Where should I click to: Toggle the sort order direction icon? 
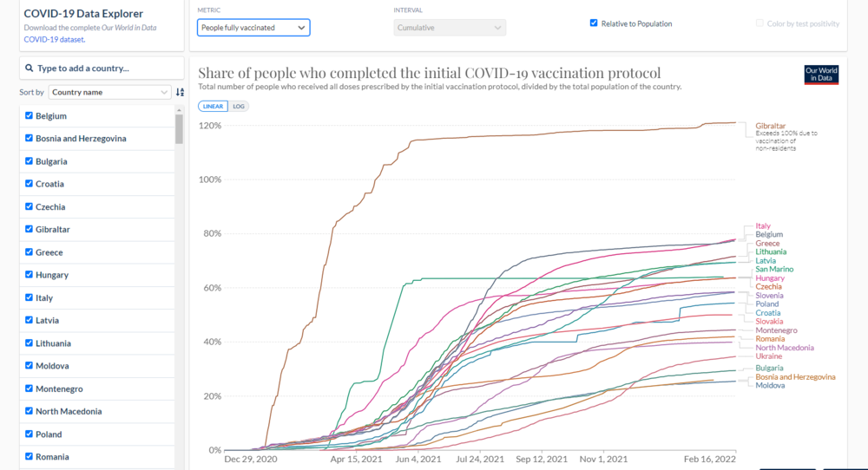coord(180,92)
